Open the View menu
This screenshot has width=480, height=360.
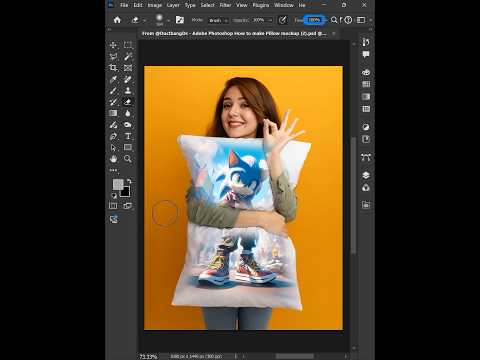(x=242, y=5)
